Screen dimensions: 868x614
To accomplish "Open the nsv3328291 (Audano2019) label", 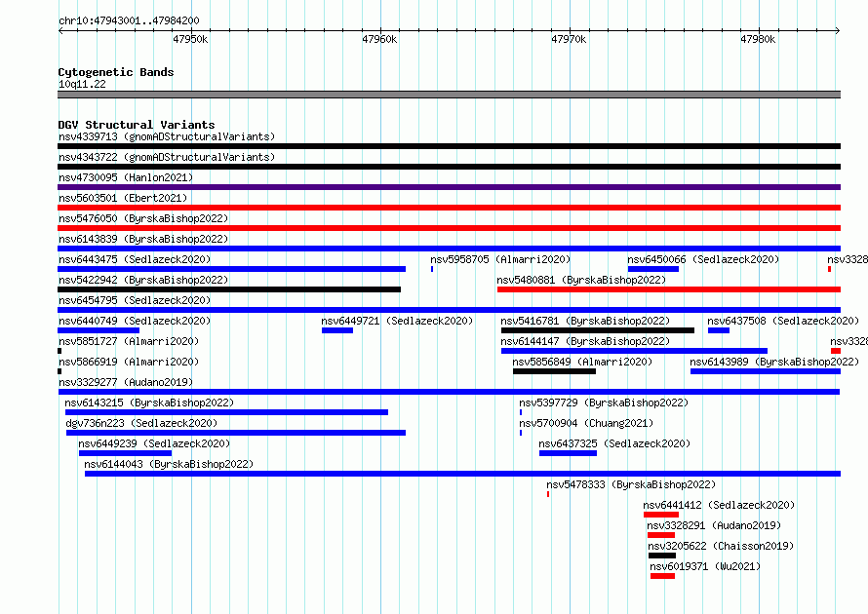I will [x=714, y=525].
